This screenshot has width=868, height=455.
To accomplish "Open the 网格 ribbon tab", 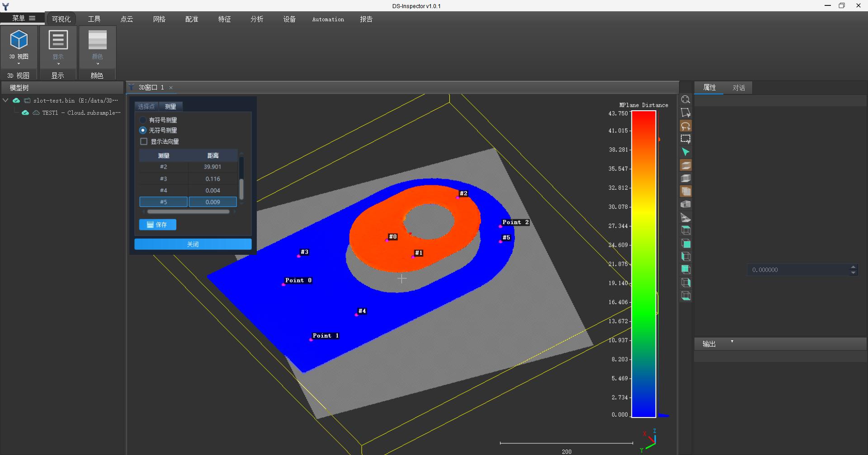I will pos(159,19).
